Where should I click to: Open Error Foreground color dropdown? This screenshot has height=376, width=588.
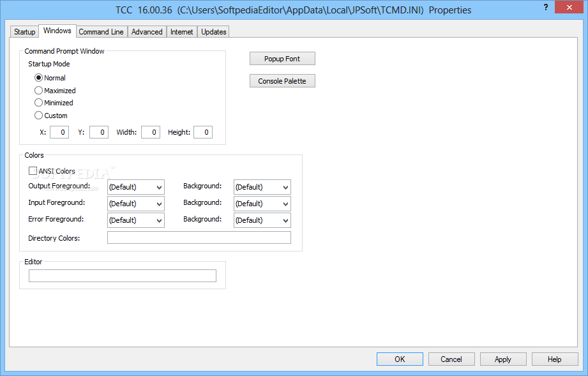(x=136, y=220)
